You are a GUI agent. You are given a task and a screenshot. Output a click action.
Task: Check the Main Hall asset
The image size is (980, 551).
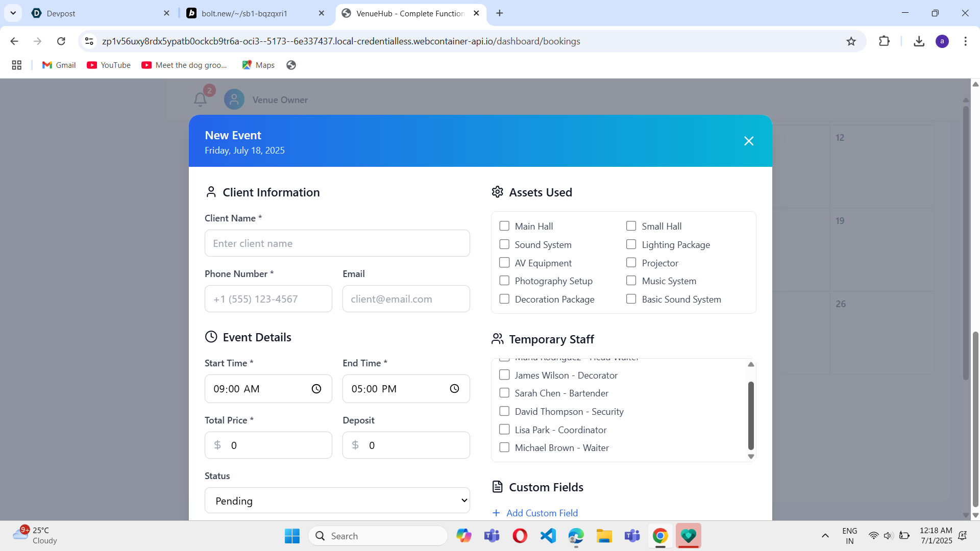click(x=504, y=226)
